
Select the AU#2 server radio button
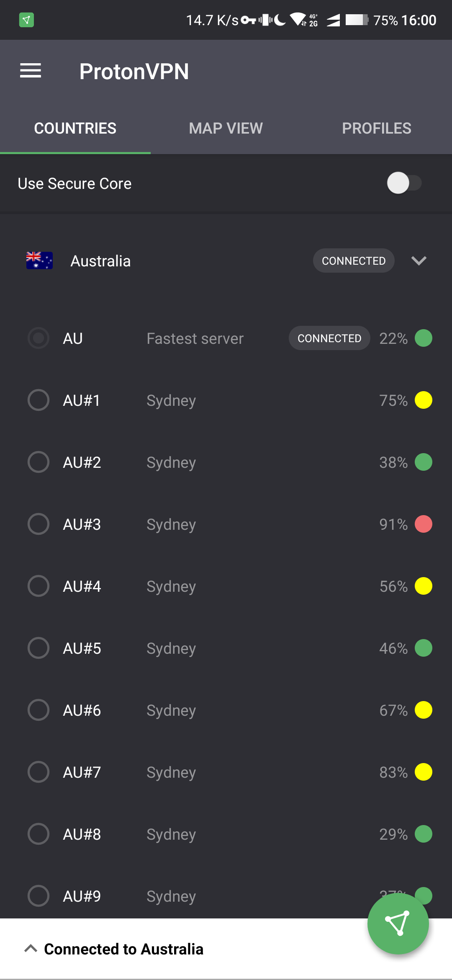tap(38, 462)
